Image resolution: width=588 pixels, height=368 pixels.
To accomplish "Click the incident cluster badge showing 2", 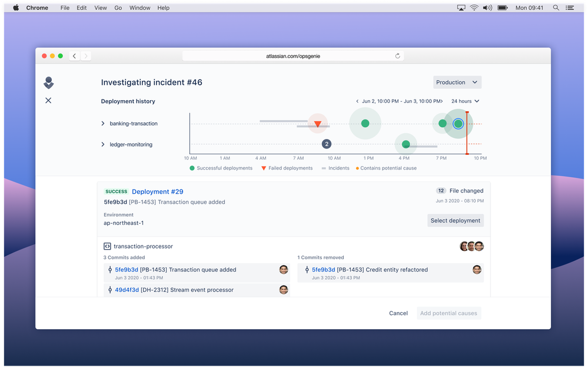I will pyautogui.click(x=327, y=144).
